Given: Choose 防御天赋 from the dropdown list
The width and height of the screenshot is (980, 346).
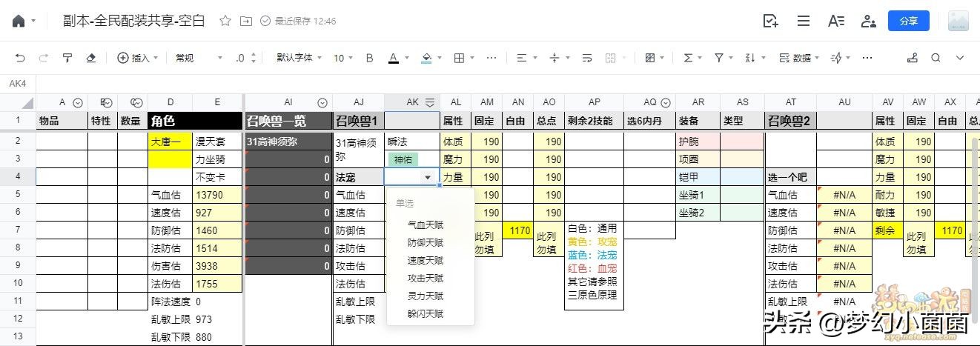Looking at the screenshot, I should tap(426, 242).
